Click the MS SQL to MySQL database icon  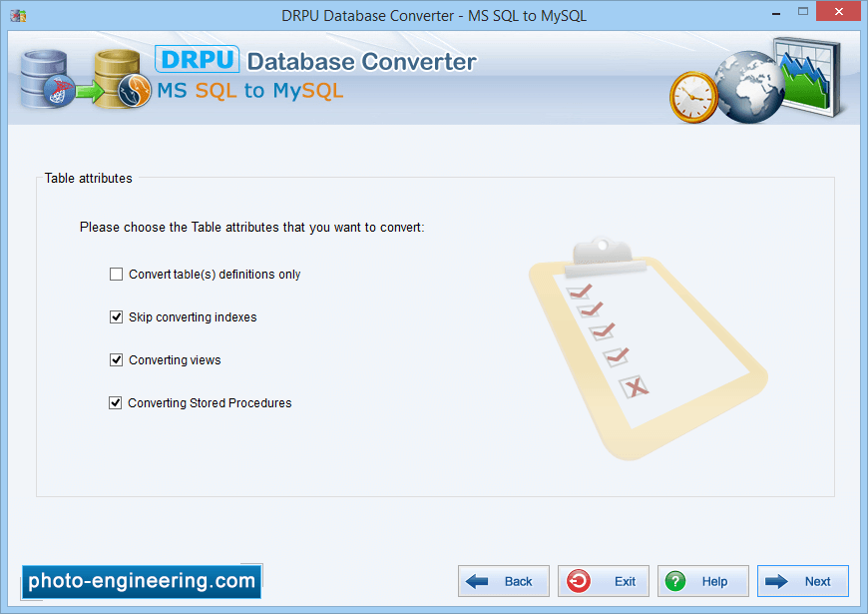click(x=86, y=79)
